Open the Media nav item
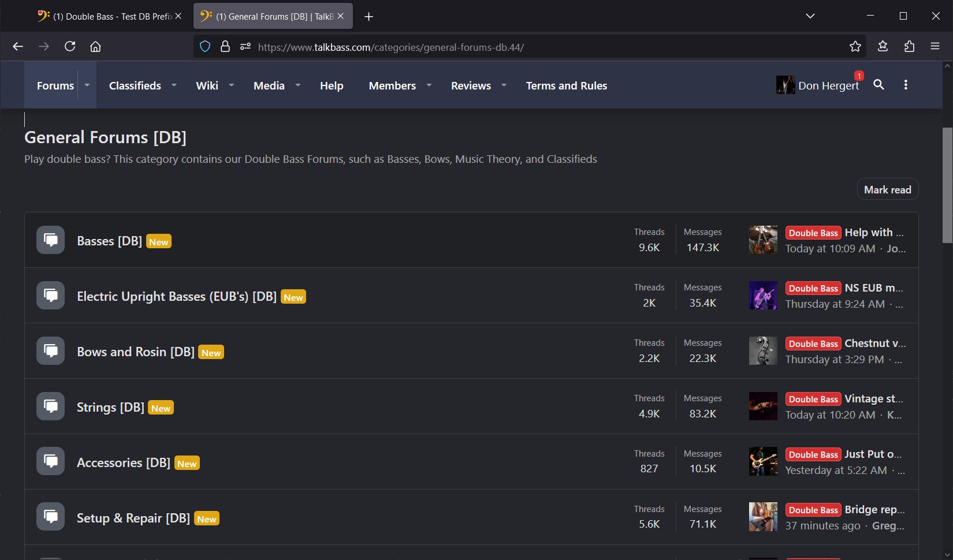 [269, 85]
